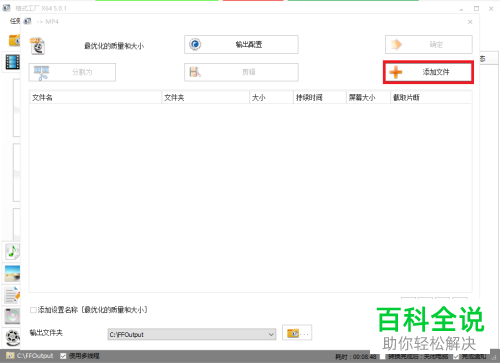Browse for output folder with folder icon button
Image resolution: width=500 pixels, height=364 pixels.
click(297, 333)
